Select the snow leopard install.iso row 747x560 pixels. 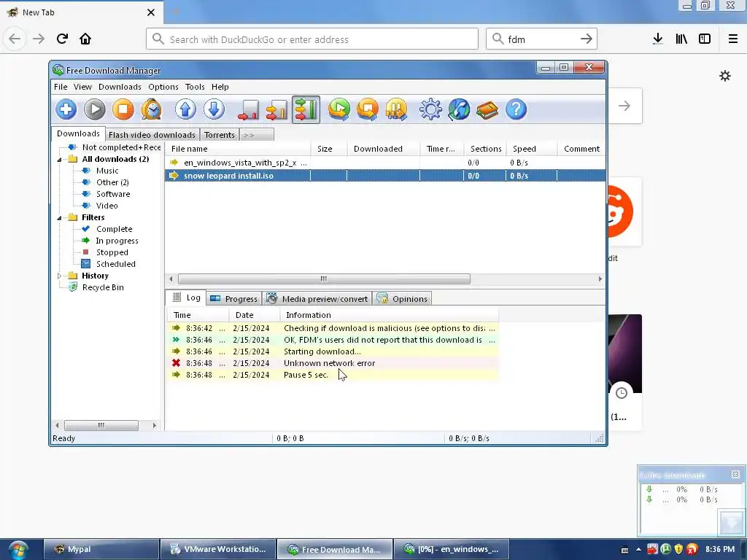point(385,176)
